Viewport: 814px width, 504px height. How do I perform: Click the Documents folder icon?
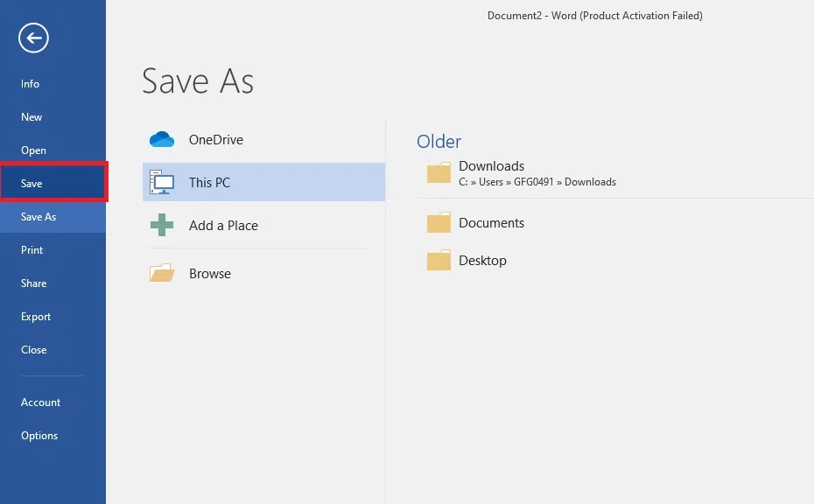pos(439,222)
